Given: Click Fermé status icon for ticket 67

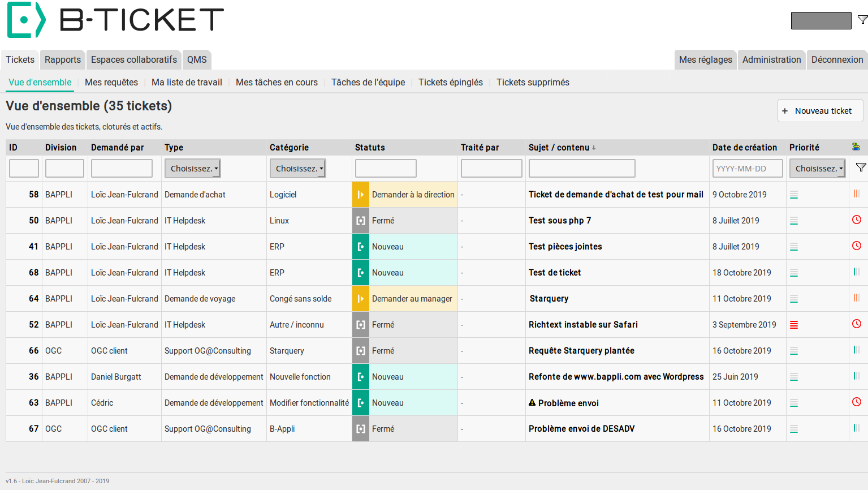Looking at the screenshot, I should [x=360, y=429].
